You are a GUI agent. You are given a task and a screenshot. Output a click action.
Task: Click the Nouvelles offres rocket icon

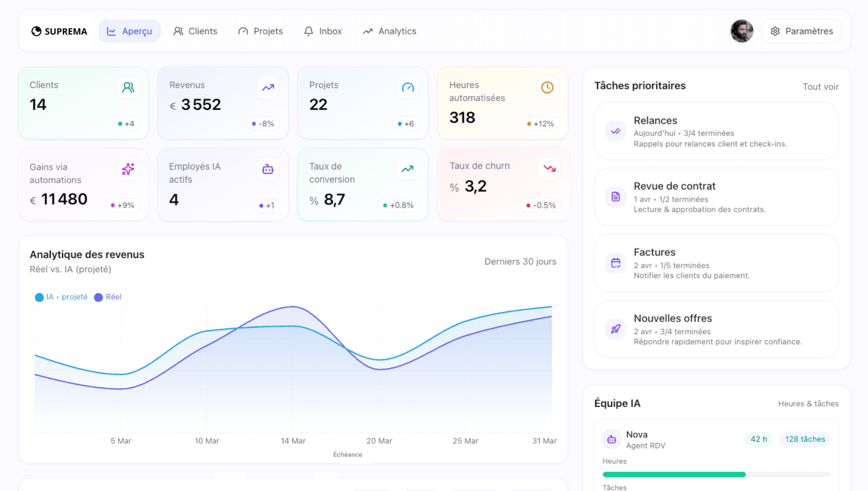[x=616, y=329]
